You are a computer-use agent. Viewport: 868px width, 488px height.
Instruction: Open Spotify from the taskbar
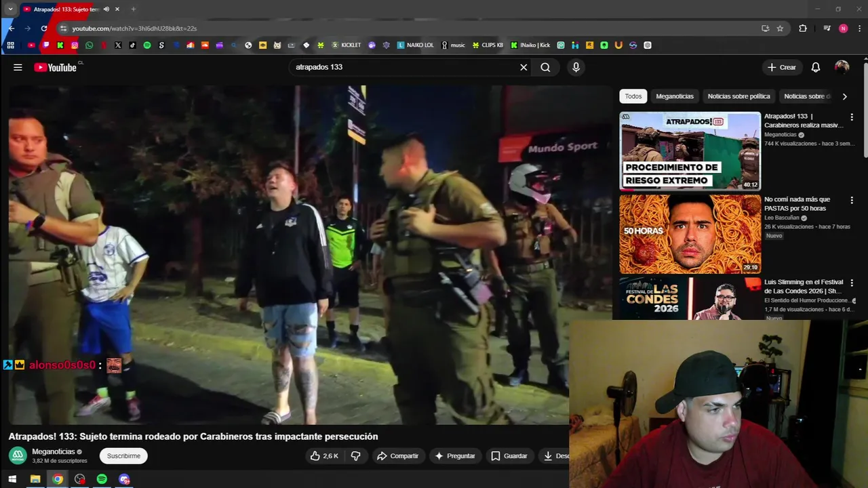point(102,479)
